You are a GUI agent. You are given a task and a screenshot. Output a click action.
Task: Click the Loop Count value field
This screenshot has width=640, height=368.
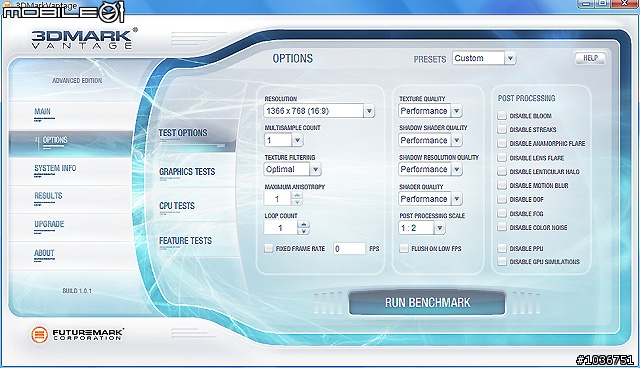point(280,228)
